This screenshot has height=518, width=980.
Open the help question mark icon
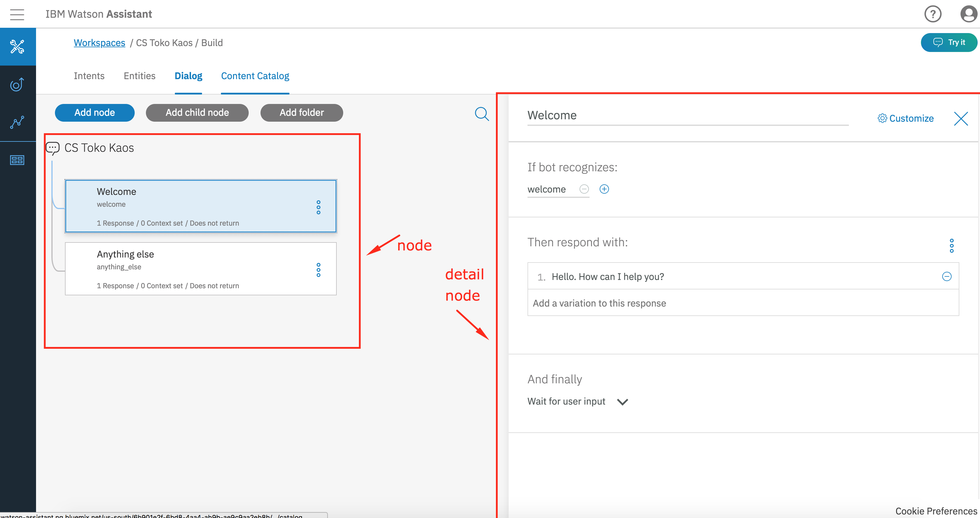coord(932,14)
